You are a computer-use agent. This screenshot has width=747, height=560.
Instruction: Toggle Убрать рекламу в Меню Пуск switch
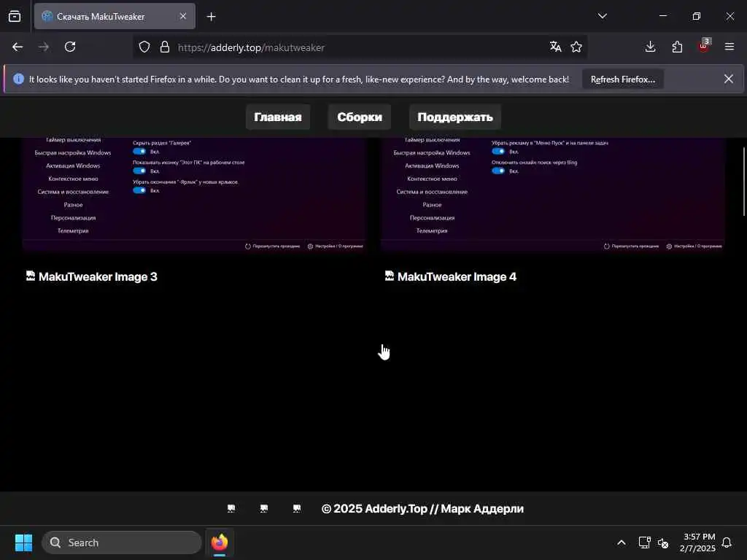click(x=498, y=152)
